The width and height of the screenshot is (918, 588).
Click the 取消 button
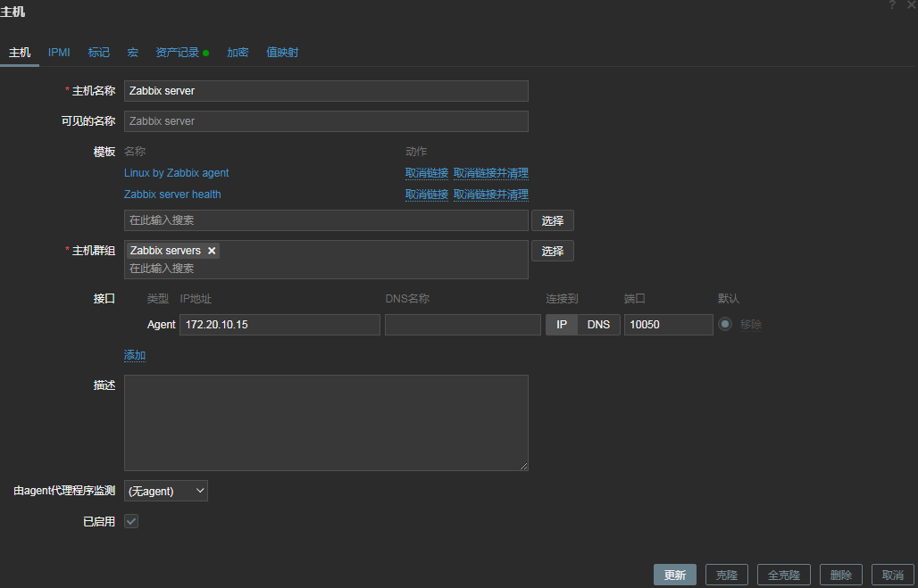coord(893,575)
